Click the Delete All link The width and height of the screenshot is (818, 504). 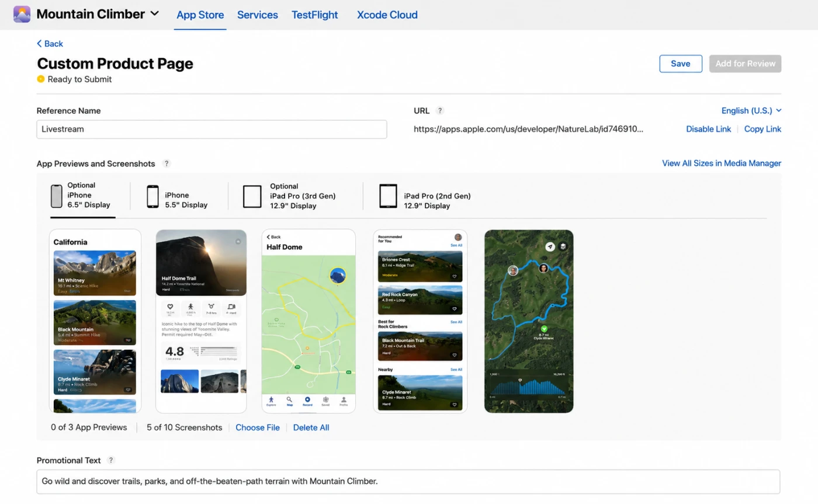[x=311, y=427]
